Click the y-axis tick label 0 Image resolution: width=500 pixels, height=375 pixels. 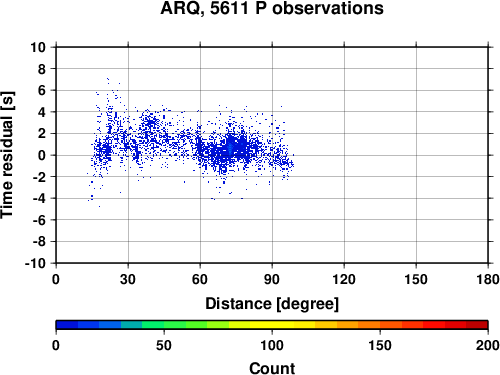(42, 155)
